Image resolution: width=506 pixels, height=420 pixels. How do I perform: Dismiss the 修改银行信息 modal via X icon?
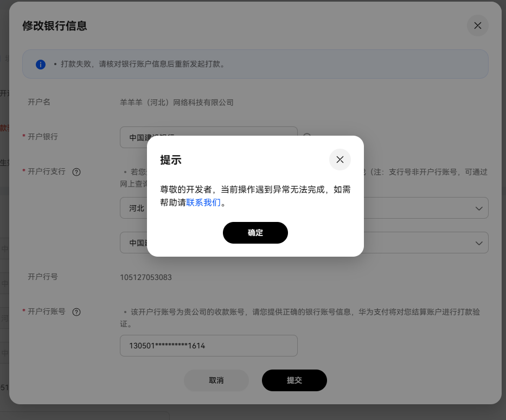click(x=477, y=26)
